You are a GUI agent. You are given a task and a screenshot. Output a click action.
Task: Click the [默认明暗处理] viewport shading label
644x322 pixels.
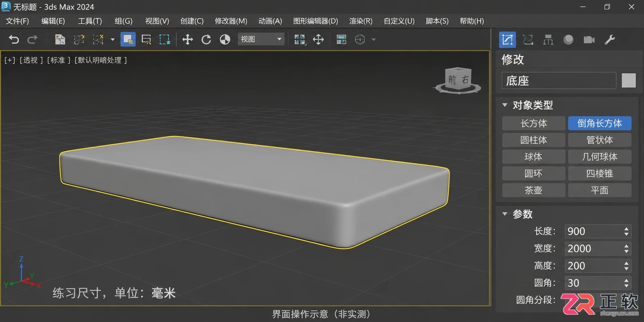pos(101,60)
